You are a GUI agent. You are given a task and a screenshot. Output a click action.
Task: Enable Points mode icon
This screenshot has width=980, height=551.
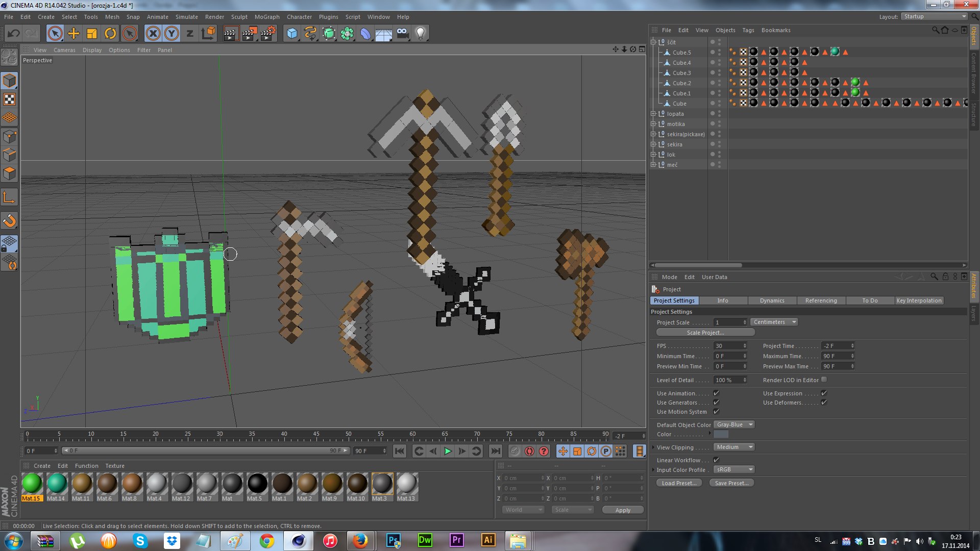point(10,136)
